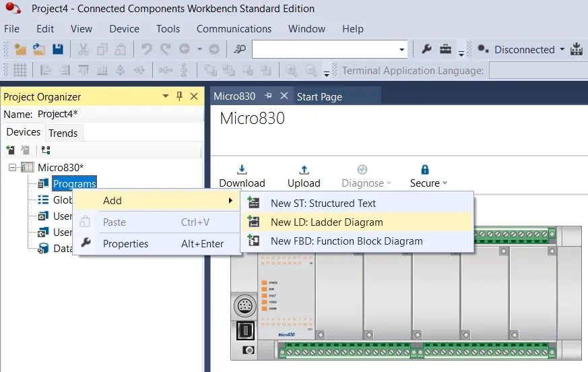Image resolution: width=588 pixels, height=372 pixels.
Task: Close the Project Organizer panel
Action: point(194,96)
